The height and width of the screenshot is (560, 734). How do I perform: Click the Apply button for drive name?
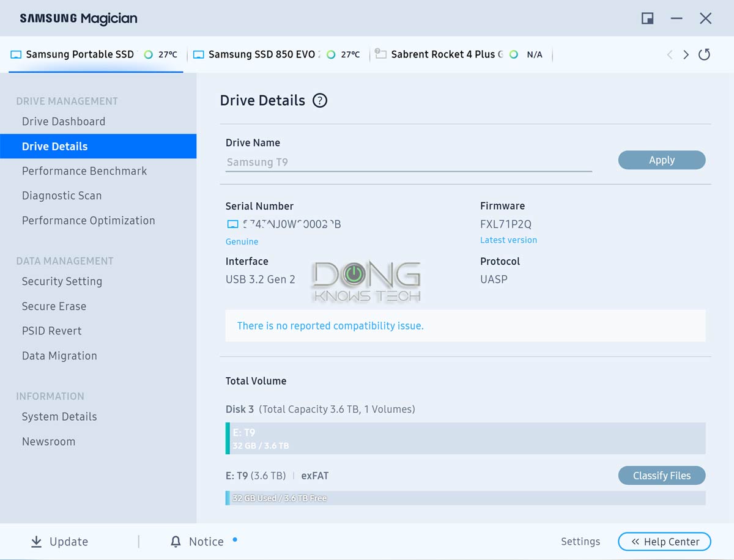click(662, 160)
